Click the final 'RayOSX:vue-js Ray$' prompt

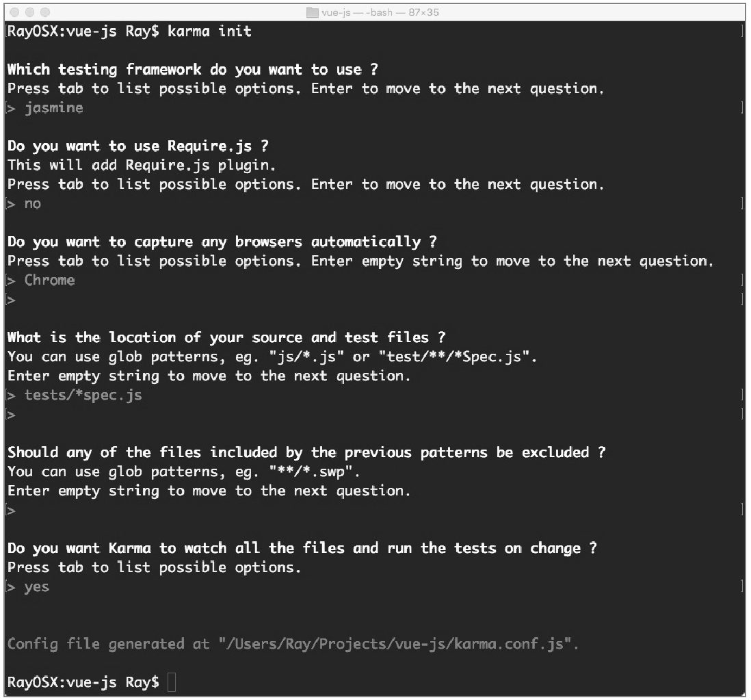[x=83, y=682]
